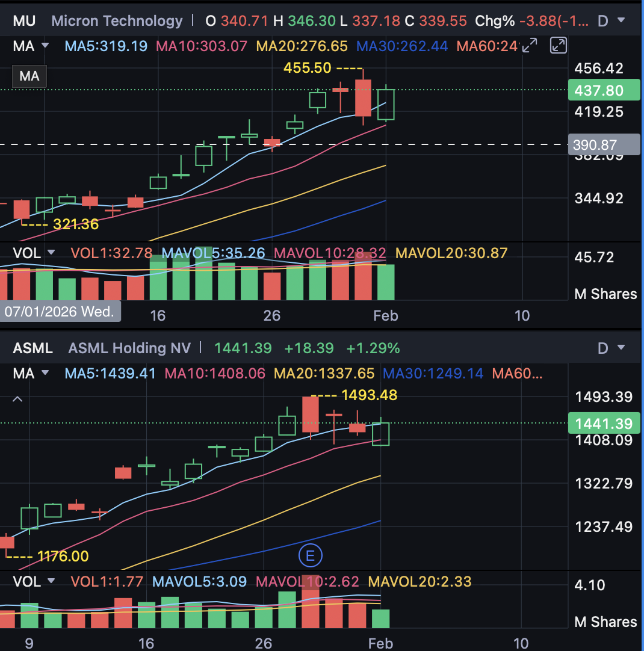
Task: Select the truncated MA60 legend on MU chart
Action: tap(488, 46)
